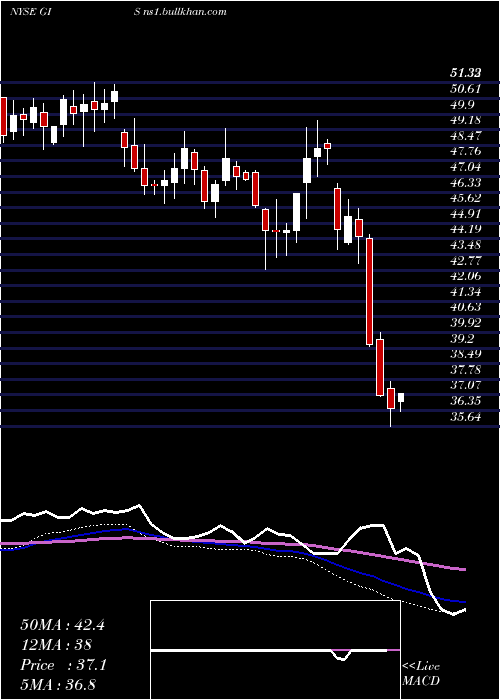The width and height of the screenshot is (500, 700).
Task: Click the 47.04 price axis label
Action: click(465, 167)
